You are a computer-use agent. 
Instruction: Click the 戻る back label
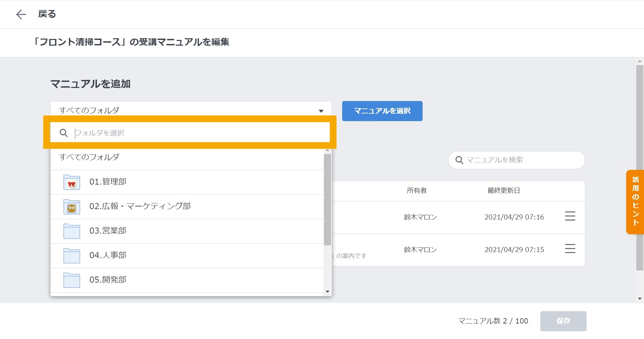click(x=47, y=14)
